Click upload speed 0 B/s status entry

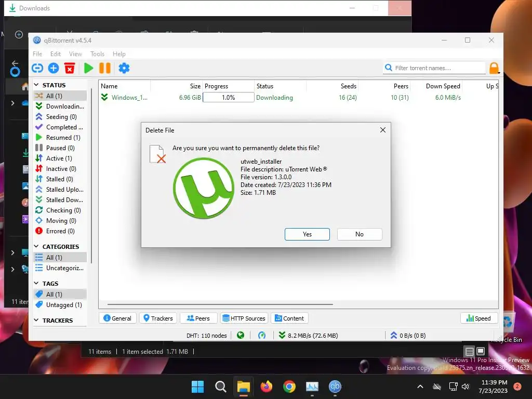408,336
